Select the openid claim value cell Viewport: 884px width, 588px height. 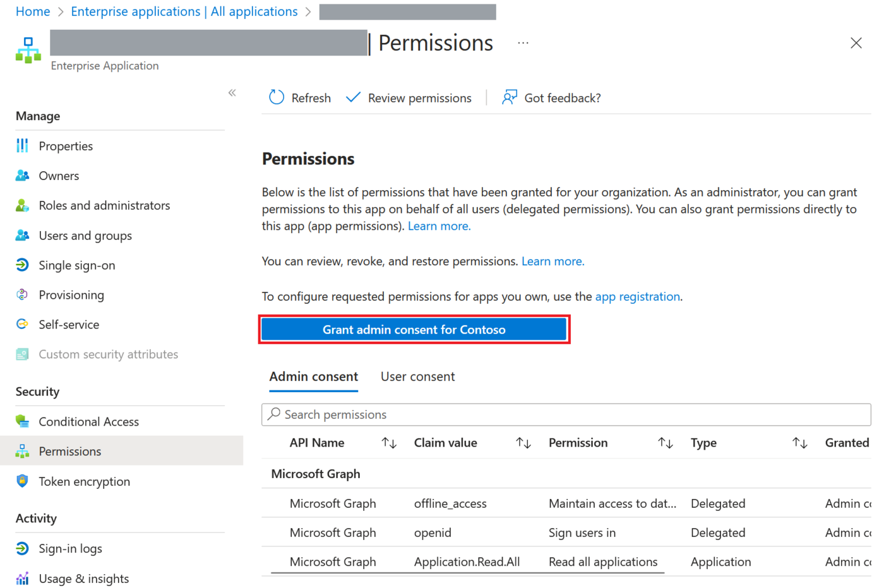click(433, 532)
